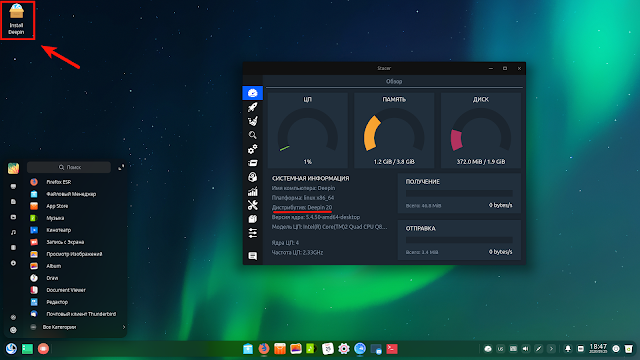Click the US keyboard layout tray indicator
Viewport: 640px width, 360px height.
[500, 349]
